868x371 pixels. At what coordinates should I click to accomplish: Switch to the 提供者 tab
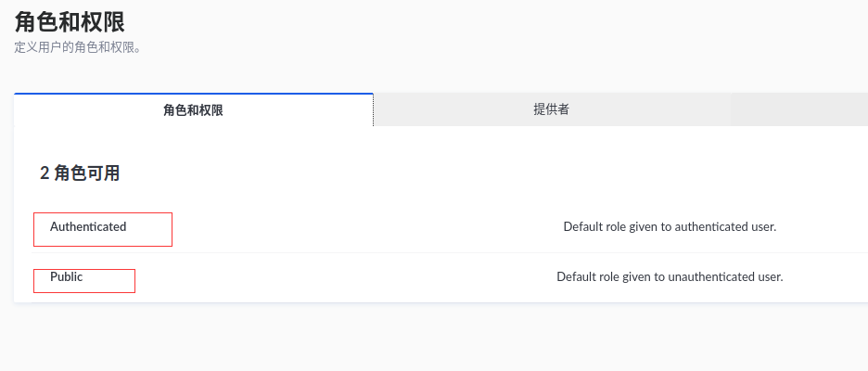pos(552,109)
